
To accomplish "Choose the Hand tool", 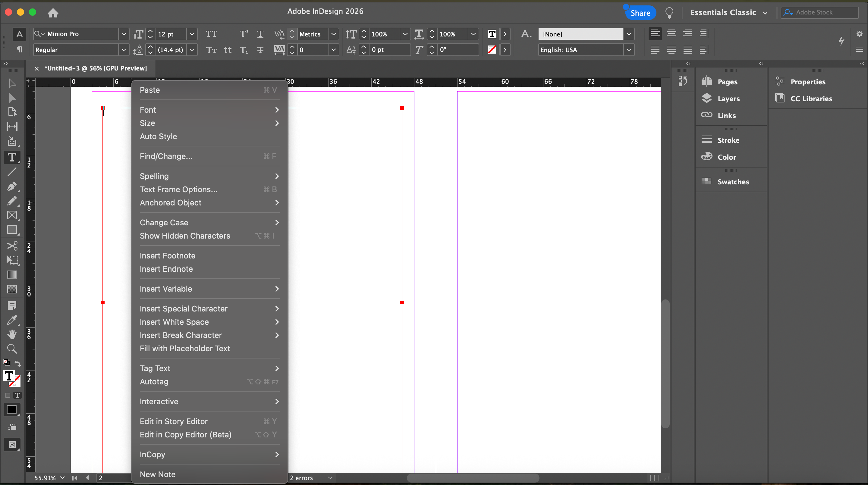I will (12, 334).
